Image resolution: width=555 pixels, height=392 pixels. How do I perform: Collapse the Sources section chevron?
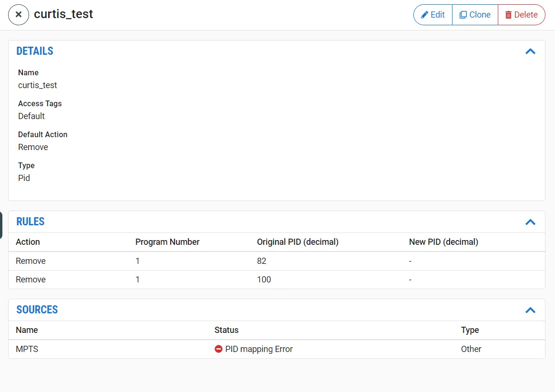(530, 310)
